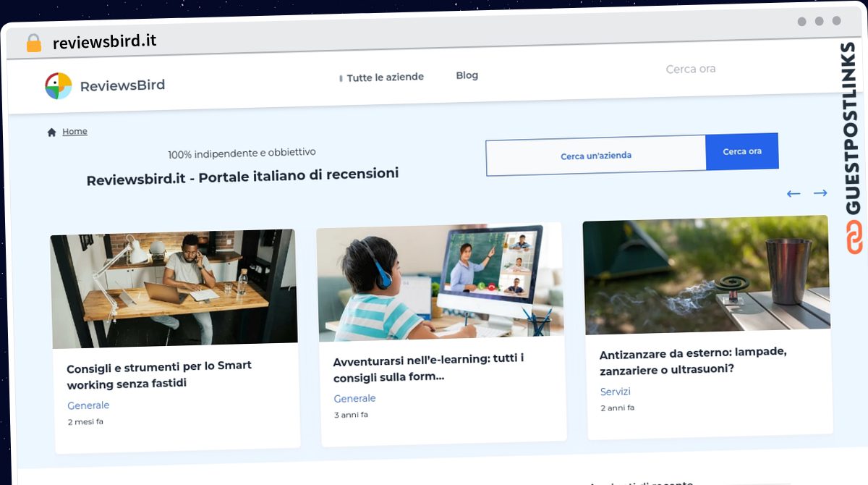Screen dimensions: 868x485
Task: Open the e-learning article thumbnail image
Action: pos(440,282)
